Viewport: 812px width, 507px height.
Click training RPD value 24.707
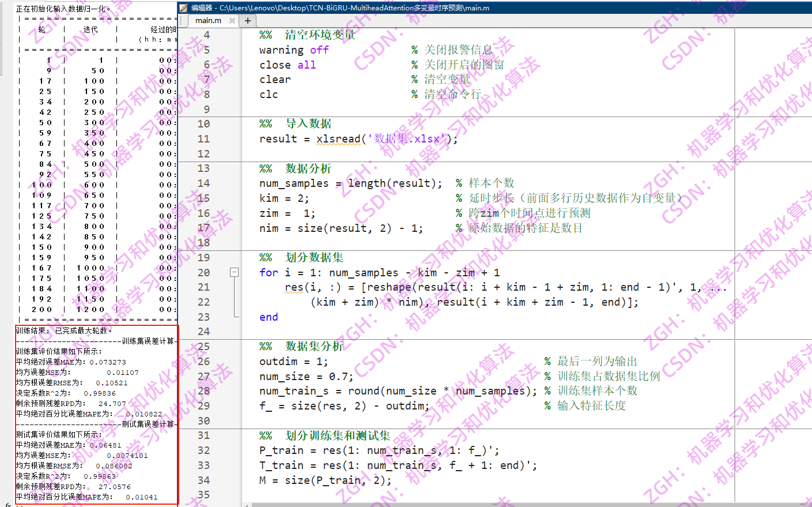pos(112,404)
